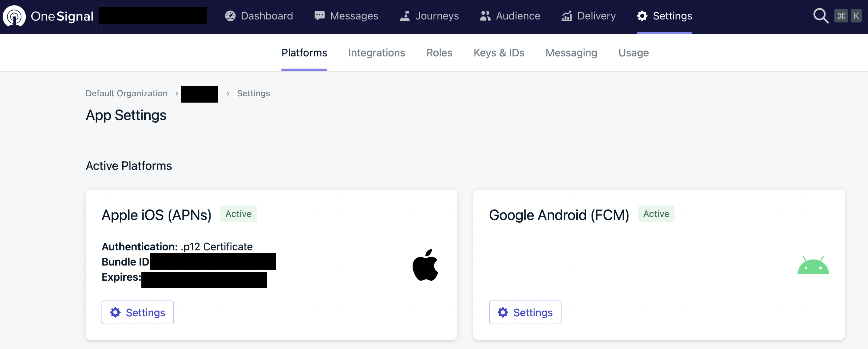
Task: Click the OneSignal logo icon
Action: pos(14,16)
